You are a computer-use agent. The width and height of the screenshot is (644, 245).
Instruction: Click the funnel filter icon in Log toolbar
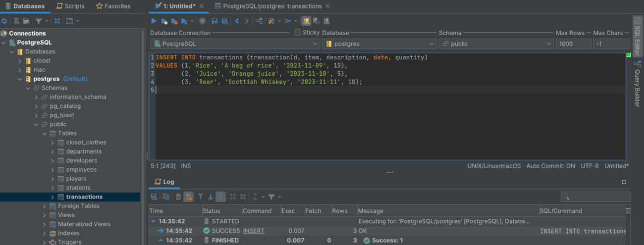click(271, 196)
